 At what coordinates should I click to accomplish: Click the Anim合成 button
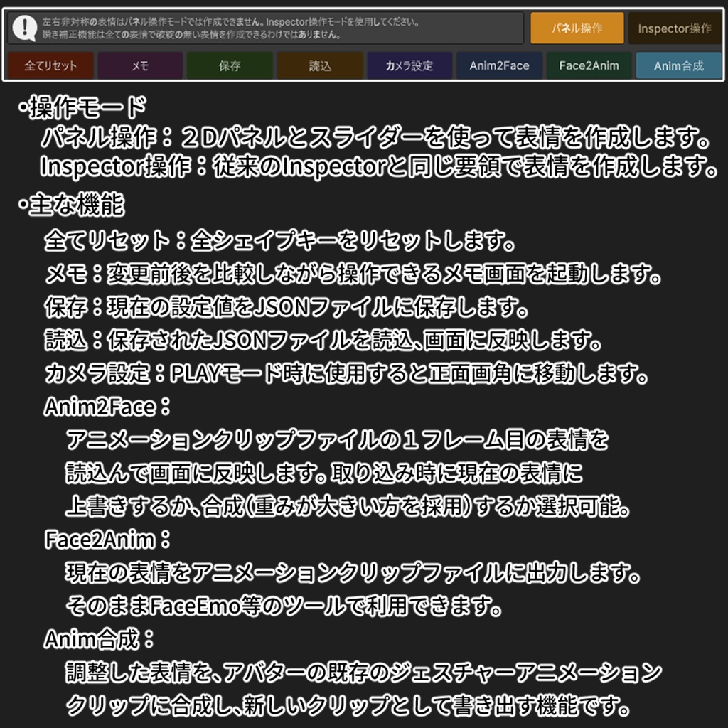pos(679,65)
